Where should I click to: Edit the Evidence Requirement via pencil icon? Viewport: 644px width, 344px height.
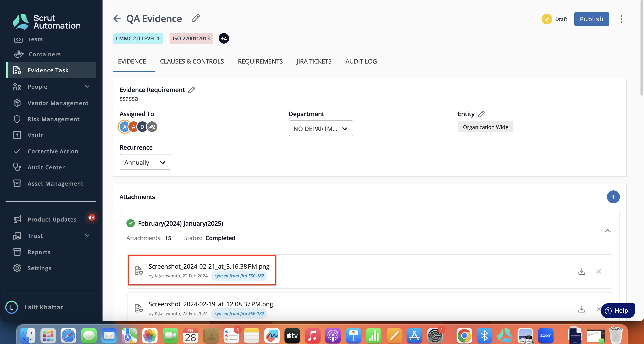(191, 90)
